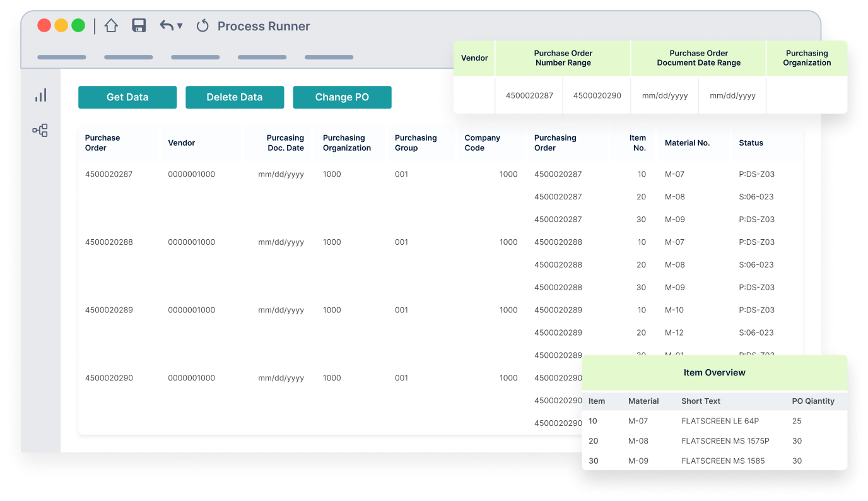Click the Get Data button

[x=127, y=97]
